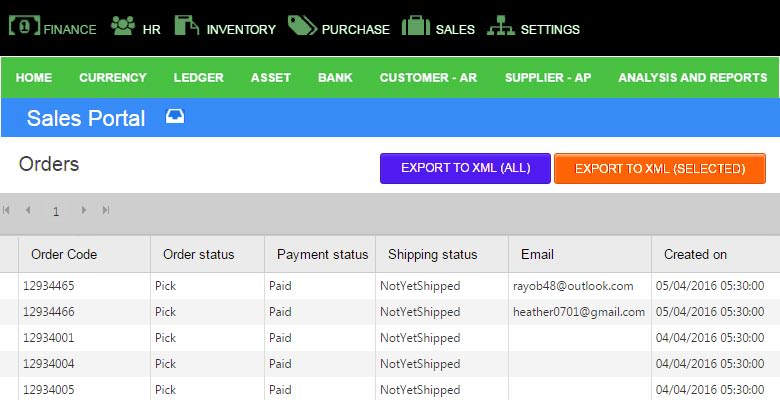This screenshot has width=780, height=400.
Task: Switch to the ASSET tab
Action: click(x=271, y=78)
